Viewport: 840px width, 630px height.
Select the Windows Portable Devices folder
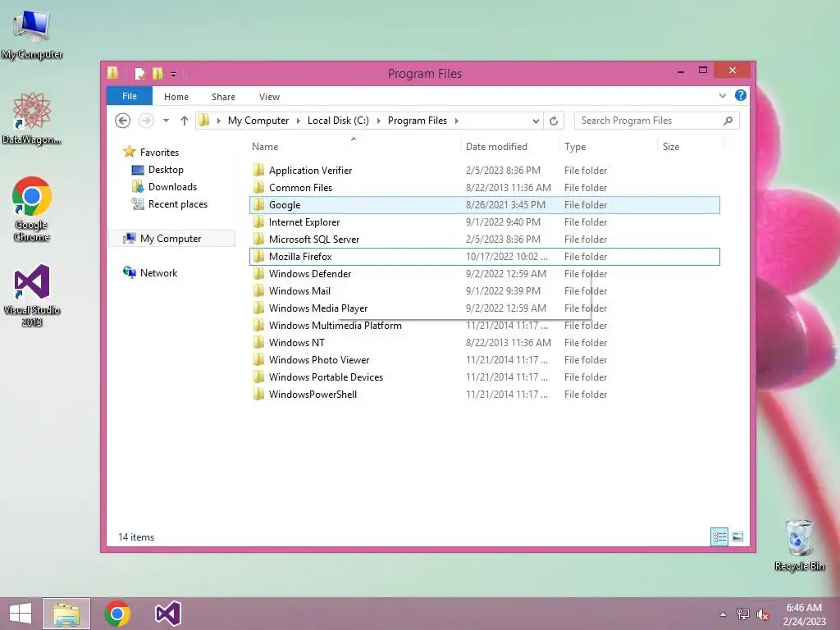[484, 377]
